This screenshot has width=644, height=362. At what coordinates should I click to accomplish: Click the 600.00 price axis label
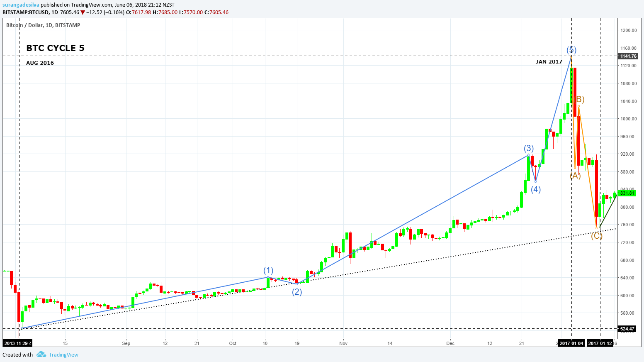pyautogui.click(x=627, y=296)
